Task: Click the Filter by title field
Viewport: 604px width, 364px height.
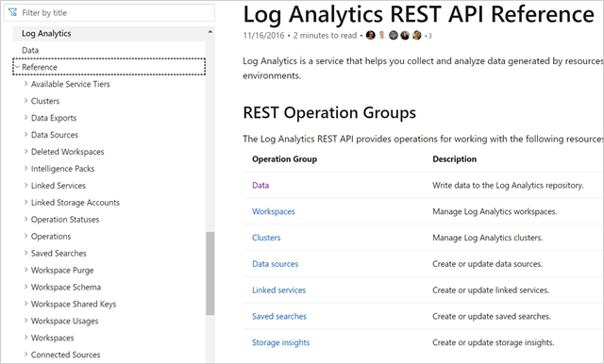Action: [x=109, y=12]
